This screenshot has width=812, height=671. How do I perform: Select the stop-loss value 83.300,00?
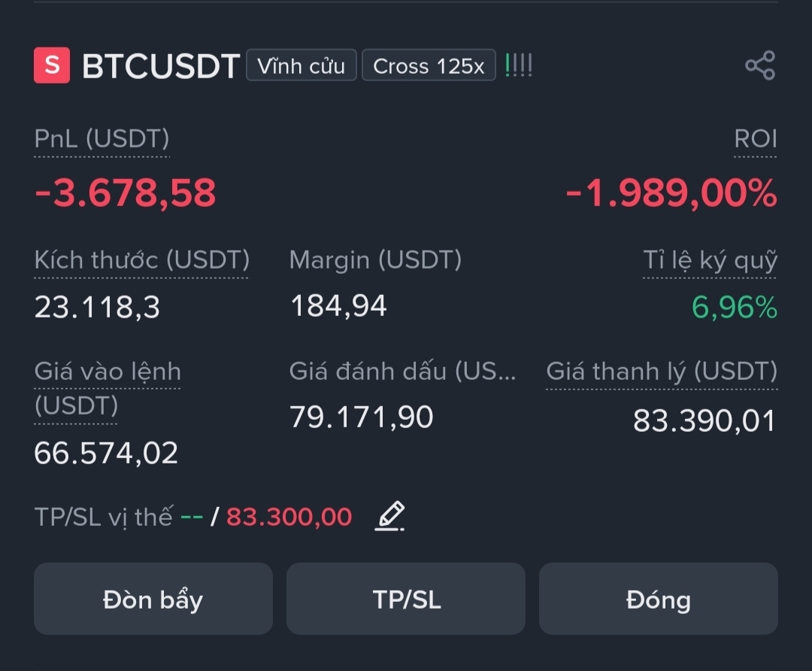[289, 517]
